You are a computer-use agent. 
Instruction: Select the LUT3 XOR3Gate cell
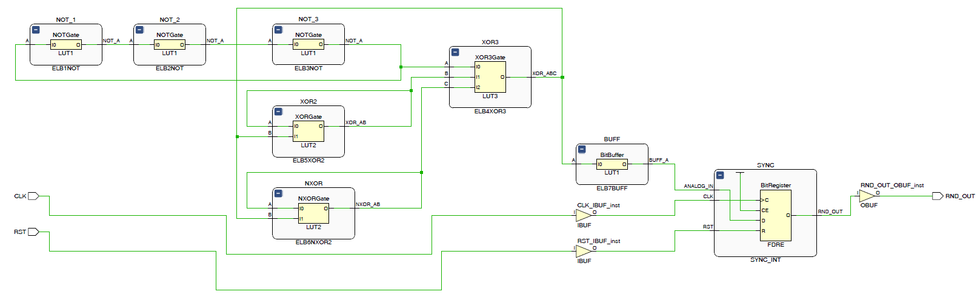pos(490,77)
